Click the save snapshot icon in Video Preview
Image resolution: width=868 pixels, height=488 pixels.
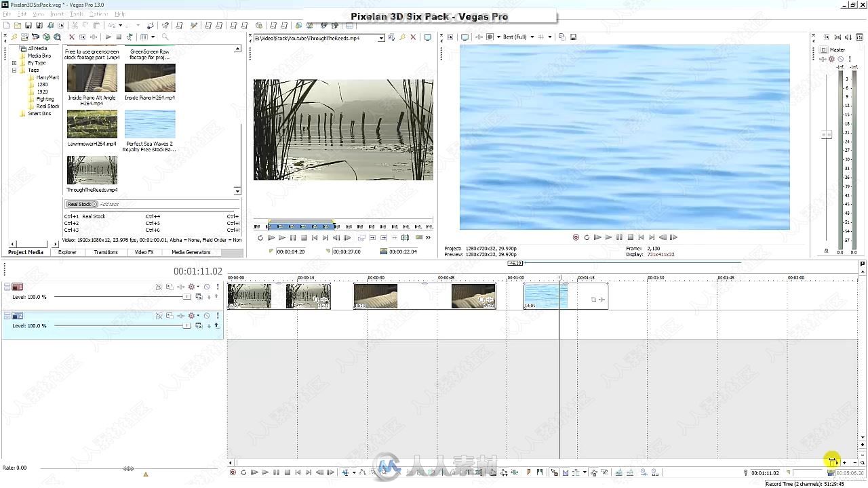pyautogui.click(x=573, y=37)
